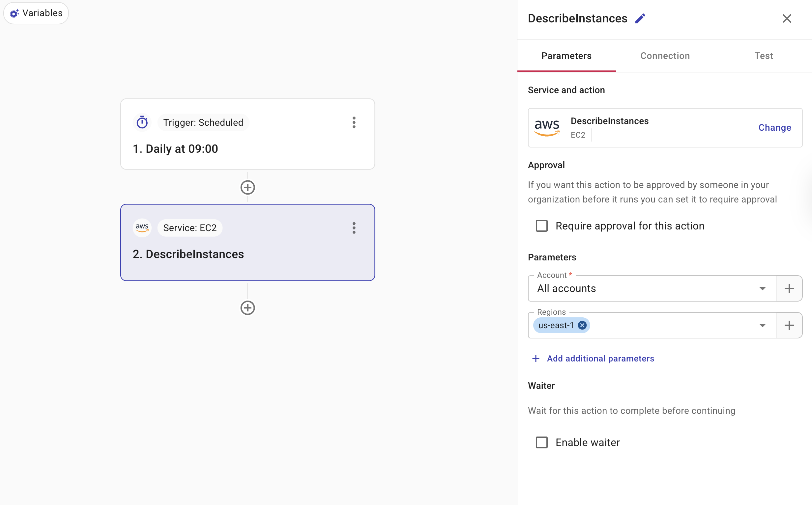Enable Require approval for this action

tap(541, 226)
